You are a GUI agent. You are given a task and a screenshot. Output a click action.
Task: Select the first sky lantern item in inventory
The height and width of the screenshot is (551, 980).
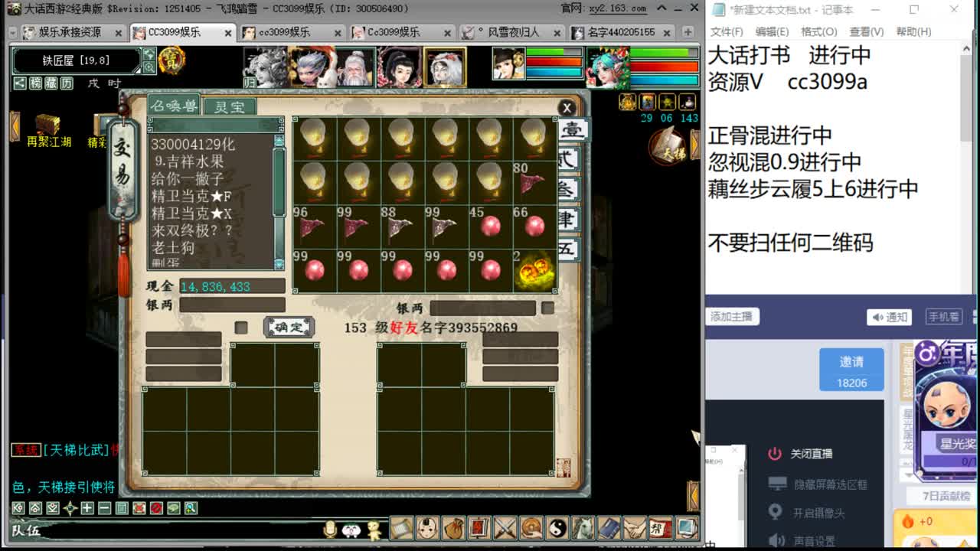(x=314, y=138)
